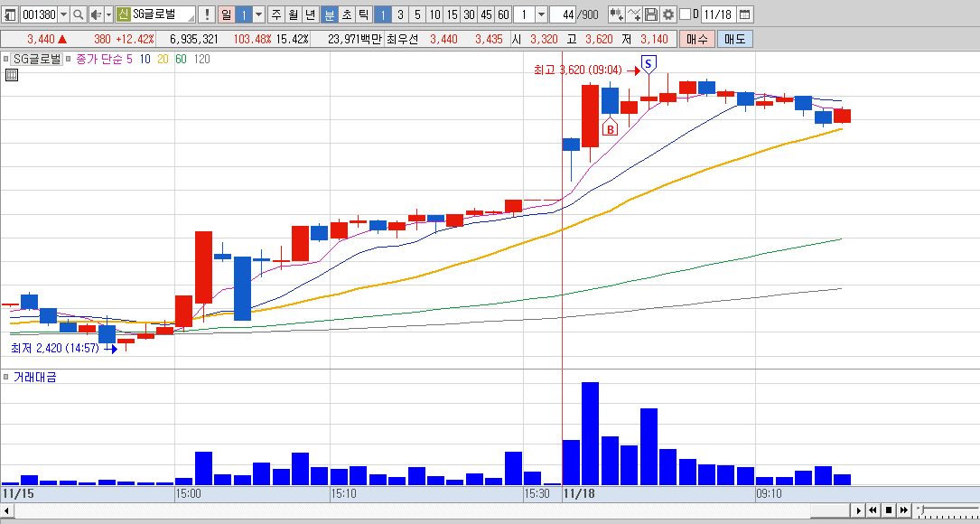The image size is (980, 524).
Task: Open the calendar date picker icon
Action: click(745, 14)
